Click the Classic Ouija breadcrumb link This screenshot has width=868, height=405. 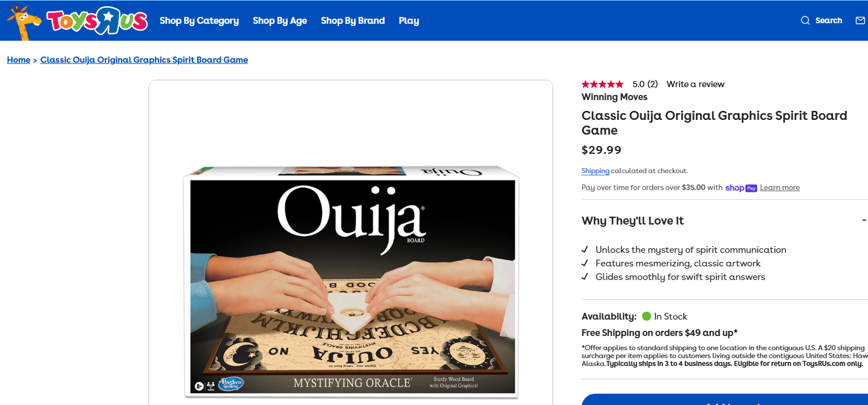tap(144, 59)
